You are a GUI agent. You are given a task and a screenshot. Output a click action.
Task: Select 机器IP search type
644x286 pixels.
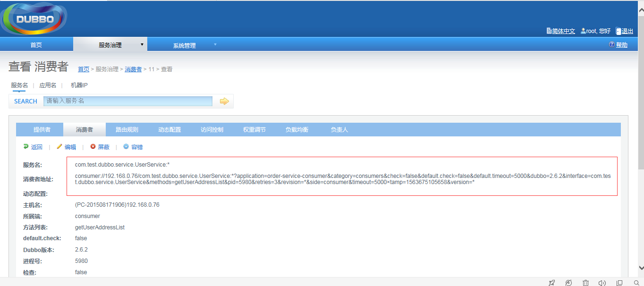pos(79,85)
